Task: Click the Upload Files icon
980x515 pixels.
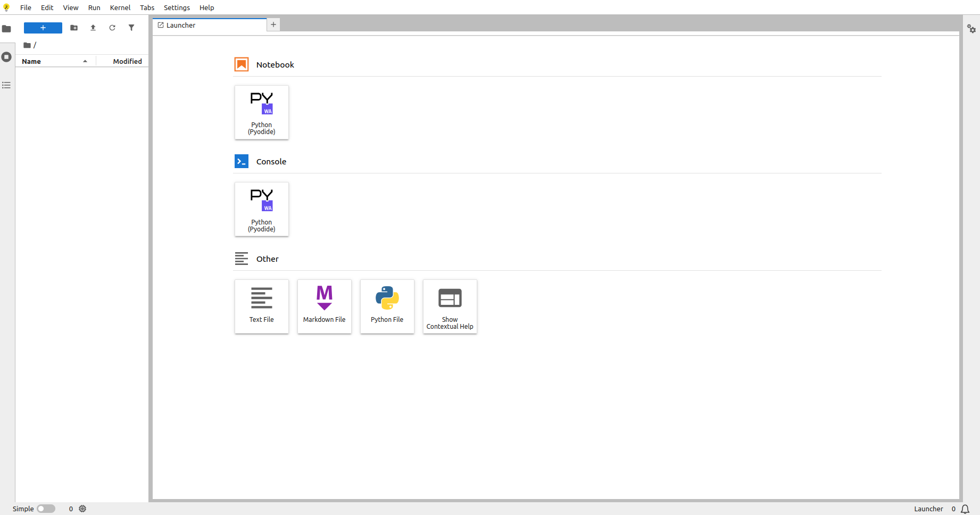Action: pos(93,28)
